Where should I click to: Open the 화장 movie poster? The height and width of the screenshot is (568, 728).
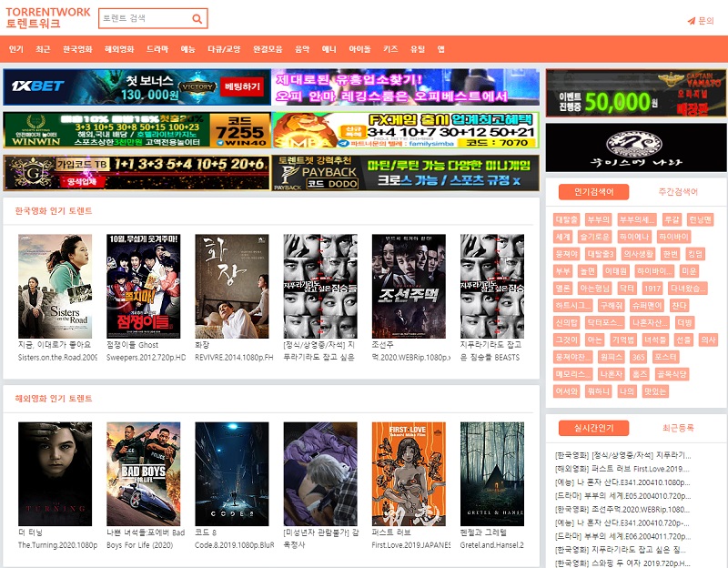click(x=232, y=286)
